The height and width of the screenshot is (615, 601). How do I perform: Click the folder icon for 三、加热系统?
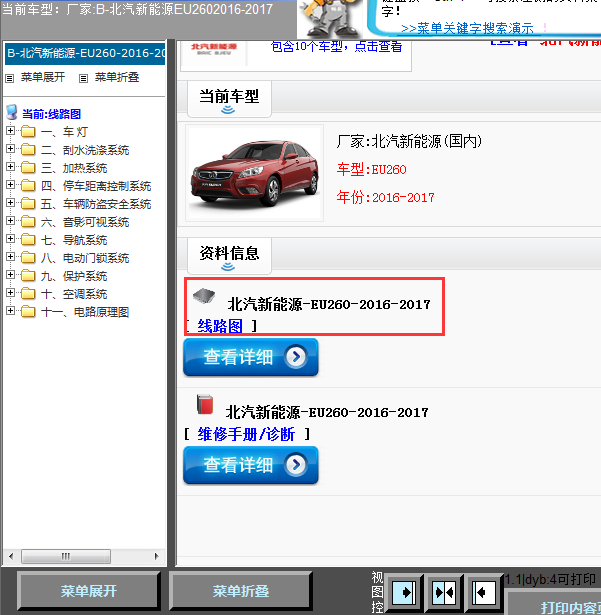pos(28,167)
